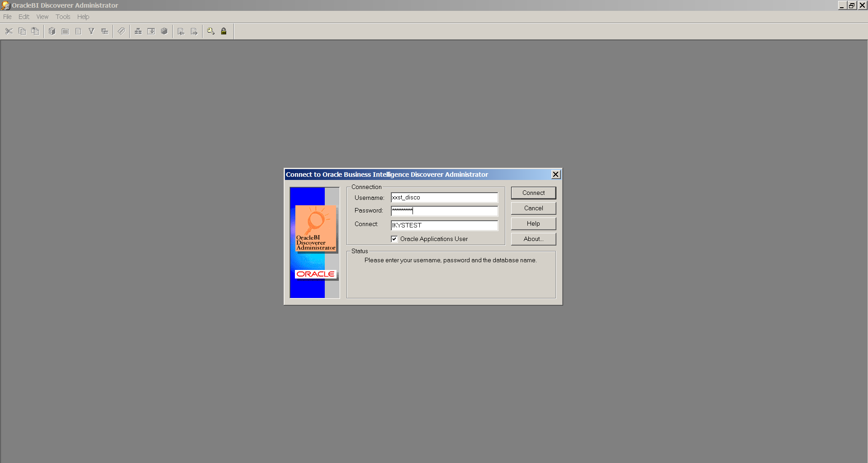Click the import arrow toolbar icon
This screenshot has height=463, width=868.
click(x=181, y=31)
